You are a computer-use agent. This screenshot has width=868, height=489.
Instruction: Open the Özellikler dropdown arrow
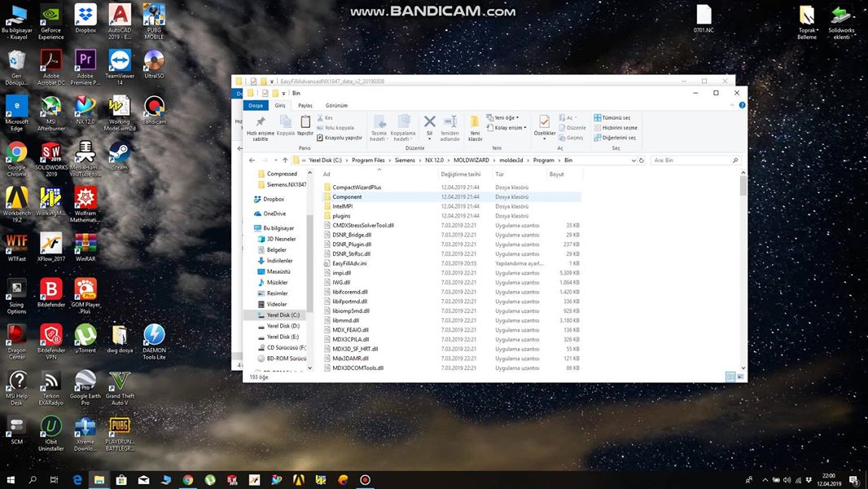tap(545, 139)
